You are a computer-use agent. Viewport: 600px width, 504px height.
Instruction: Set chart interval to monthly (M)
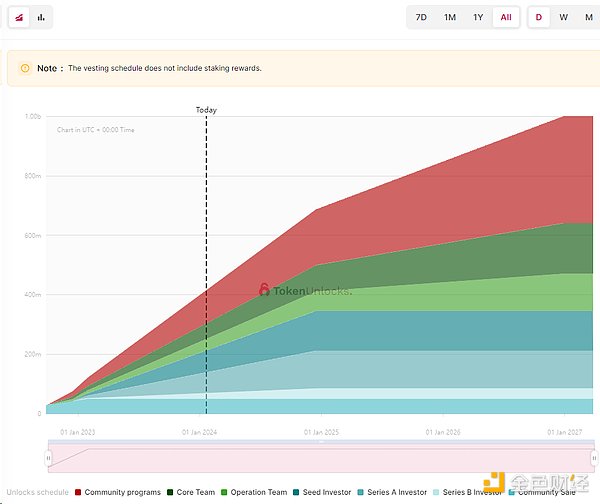pyautogui.click(x=589, y=17)
